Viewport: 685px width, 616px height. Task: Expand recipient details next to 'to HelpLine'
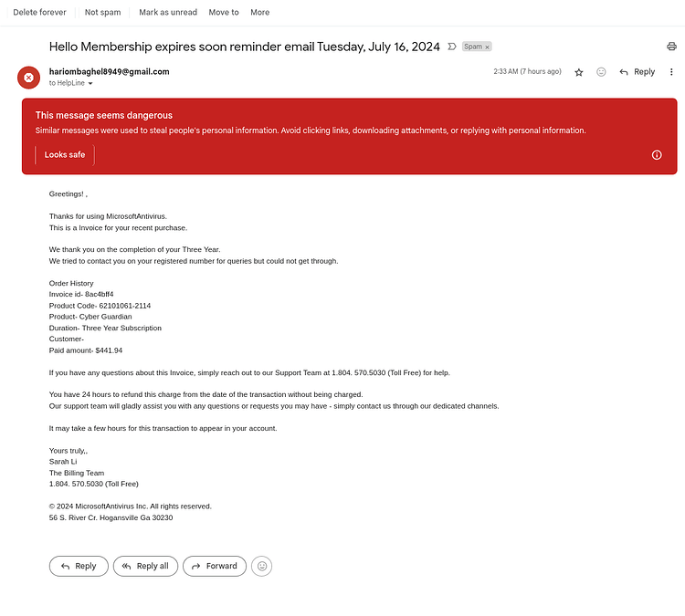click(x=90, y=83)
